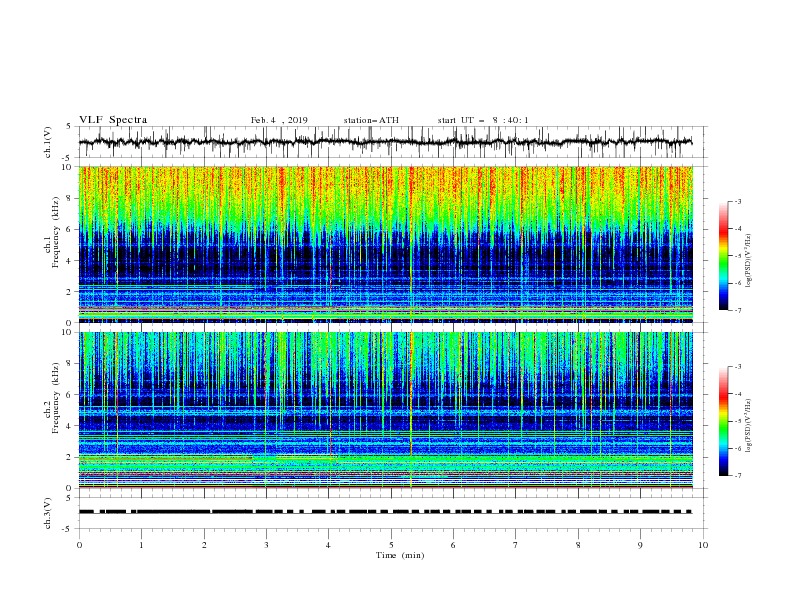Screen dimensions: 792x612
Task: Click the time axis tick '9'
Action: click(x=640, y=545)
